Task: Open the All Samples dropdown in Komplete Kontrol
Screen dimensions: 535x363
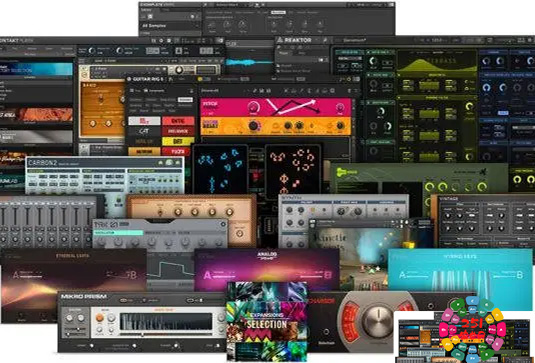Action: tap(170, 26)
